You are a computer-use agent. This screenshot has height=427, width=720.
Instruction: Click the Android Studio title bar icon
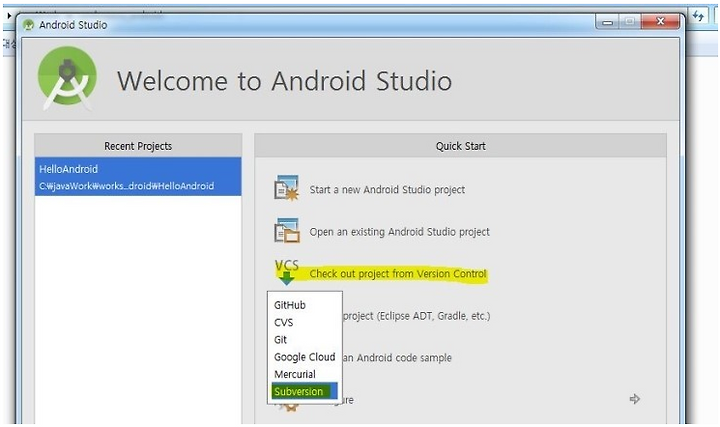click(28, 24)
